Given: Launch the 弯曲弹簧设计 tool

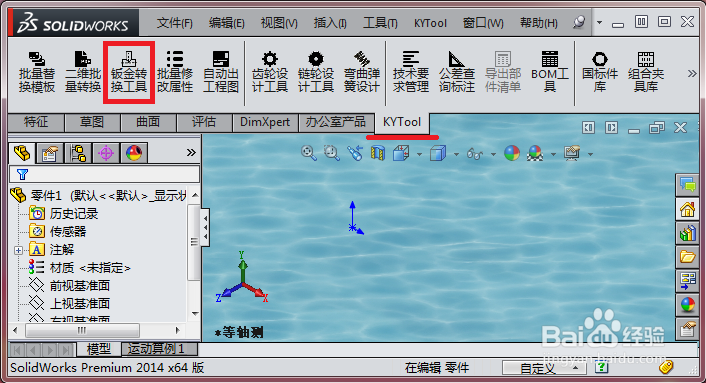Looking at the screenshot, I should coord(362,72).
